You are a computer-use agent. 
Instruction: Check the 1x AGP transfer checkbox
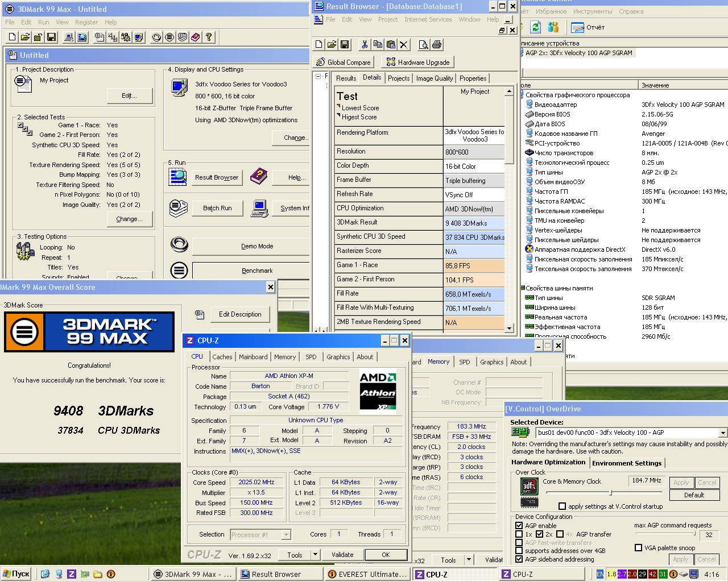[519, 534]
